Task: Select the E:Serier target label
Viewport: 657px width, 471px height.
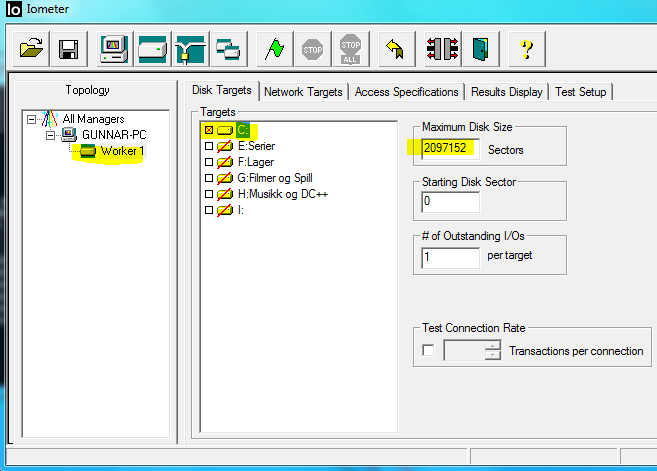Action: tap(256, 146)
